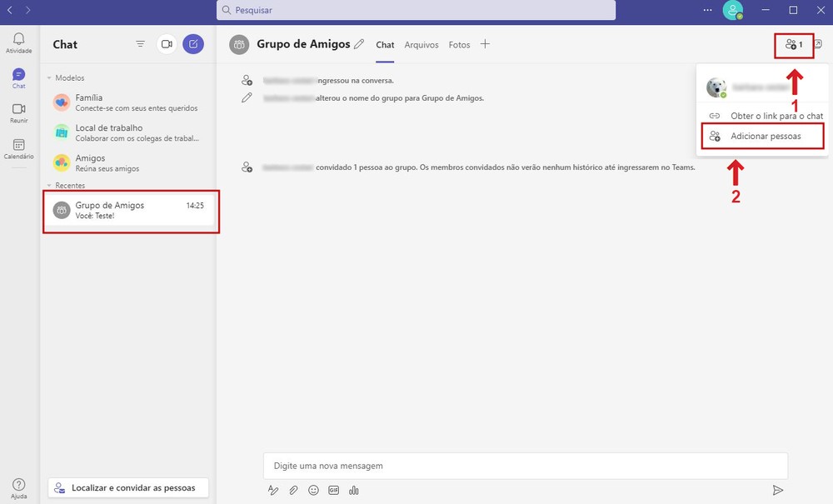Screen dimensions: 833x504
Task: Switch to the Arquivos tab
Action: (421, 45)
